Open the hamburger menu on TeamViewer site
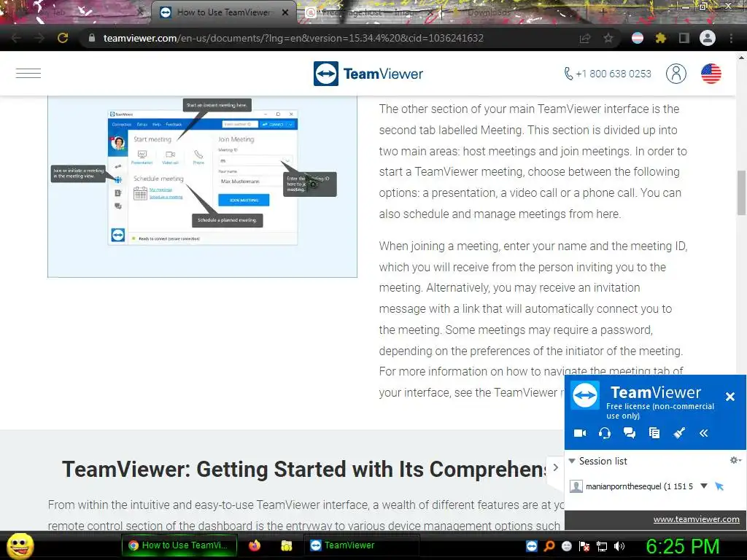Image resolution: width=747 pixels, height=560 pixels. click(x=28, y=74)
